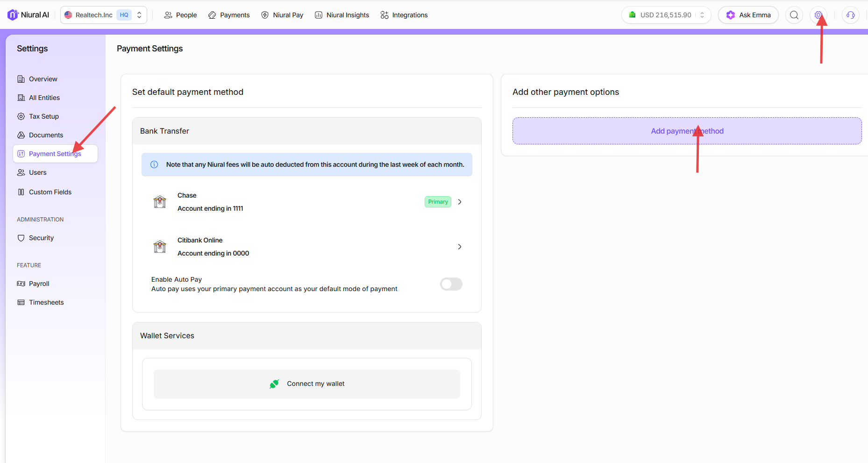Go to Overview settings
The image size is (868, 463).
pos(55,79)
